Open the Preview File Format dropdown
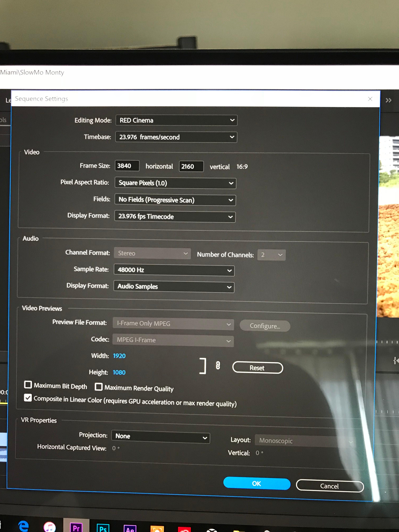 tap(173, 324)
